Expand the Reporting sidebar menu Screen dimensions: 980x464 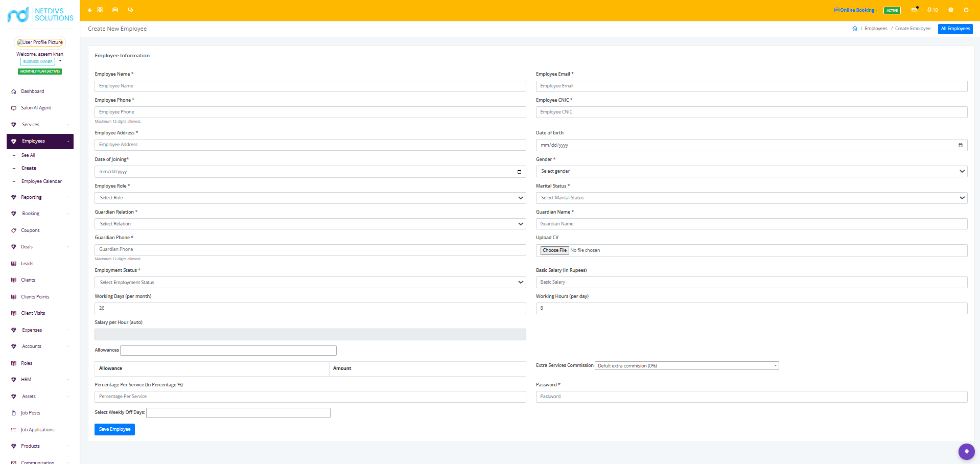click(40, 197)
